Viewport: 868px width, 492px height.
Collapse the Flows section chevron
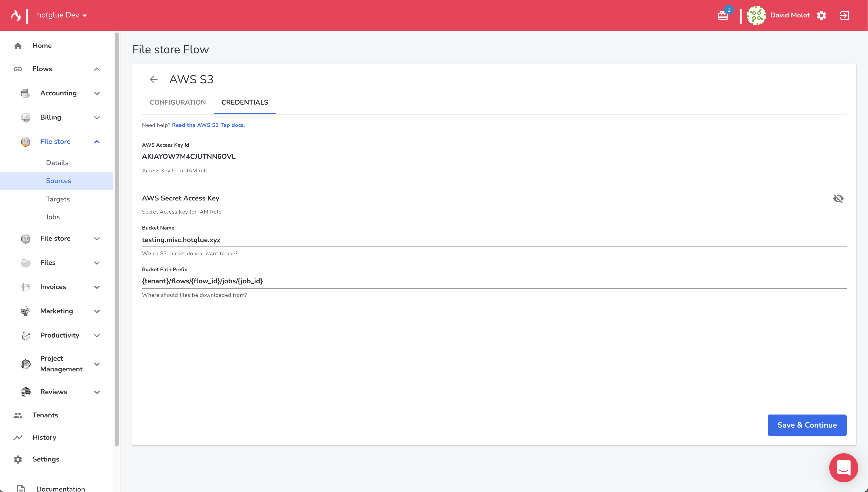pos(97,69)
